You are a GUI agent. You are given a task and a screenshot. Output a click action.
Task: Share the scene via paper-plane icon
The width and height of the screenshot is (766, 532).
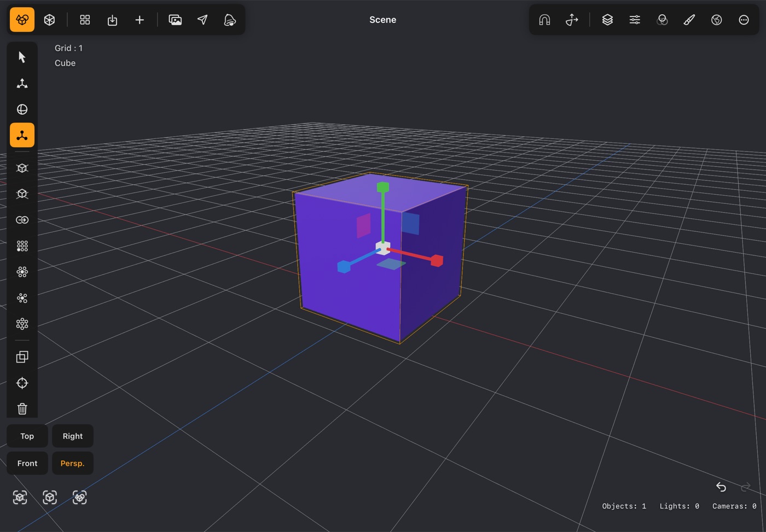(x=202, y=20)
